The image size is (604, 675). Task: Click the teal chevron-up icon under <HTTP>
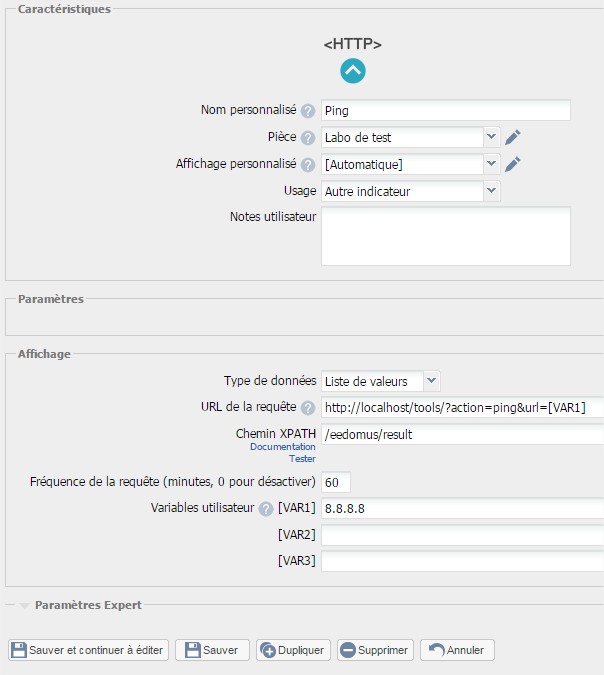[x=353, y=71]
